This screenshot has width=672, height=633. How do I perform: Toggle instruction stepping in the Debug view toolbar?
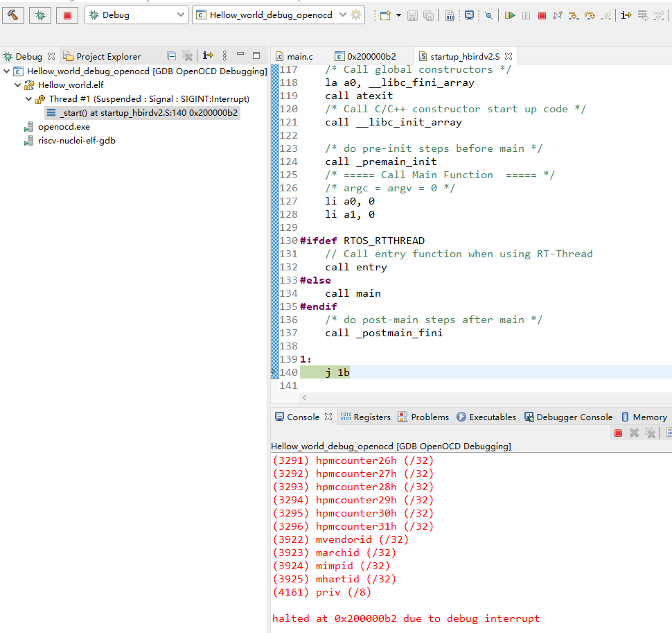click(208, 55)
